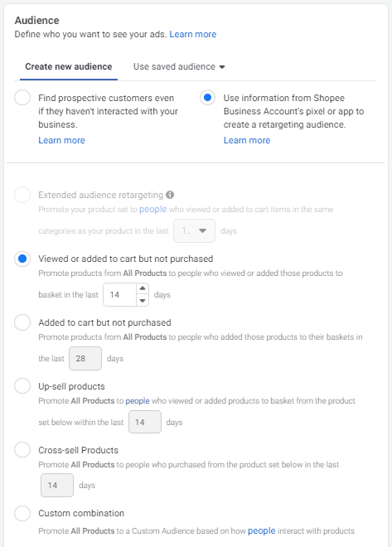Expand the Extended retargeting days dropdown
This screenshot has height=547, width=392.
(x=194, y=230)
